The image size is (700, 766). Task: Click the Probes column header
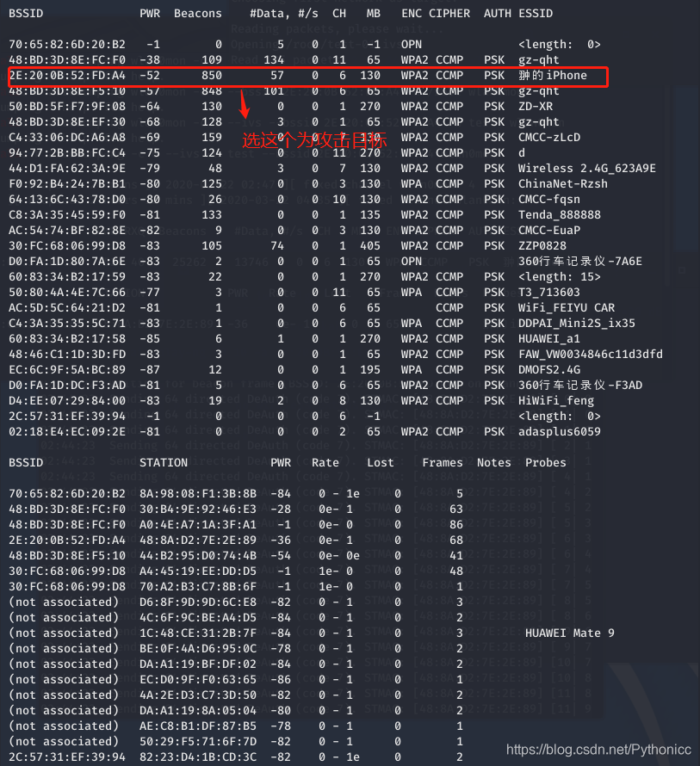pyautogui.click(x=546, y=463)
